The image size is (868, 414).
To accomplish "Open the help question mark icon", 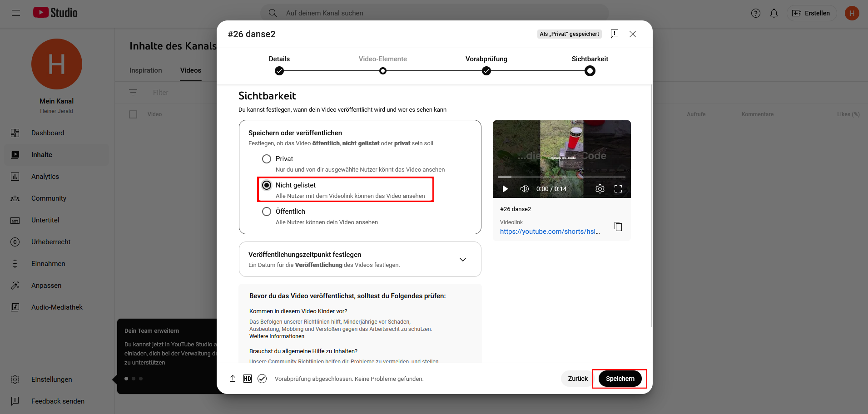I will pyautogui.click(x=755, y=13).
